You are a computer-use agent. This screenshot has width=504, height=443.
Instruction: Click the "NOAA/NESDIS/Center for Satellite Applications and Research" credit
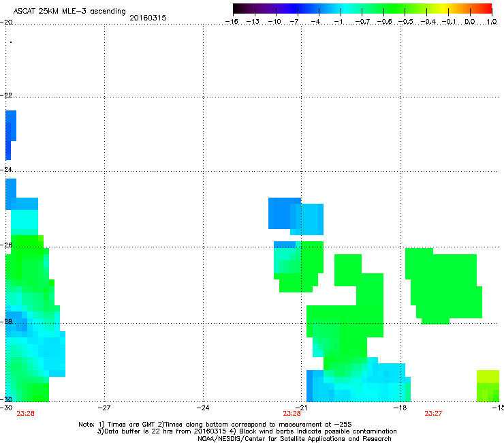(294, 438)
